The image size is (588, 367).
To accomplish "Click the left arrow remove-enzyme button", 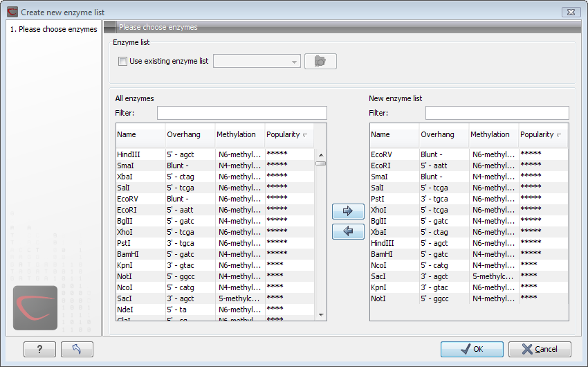I will pos(348,231).
